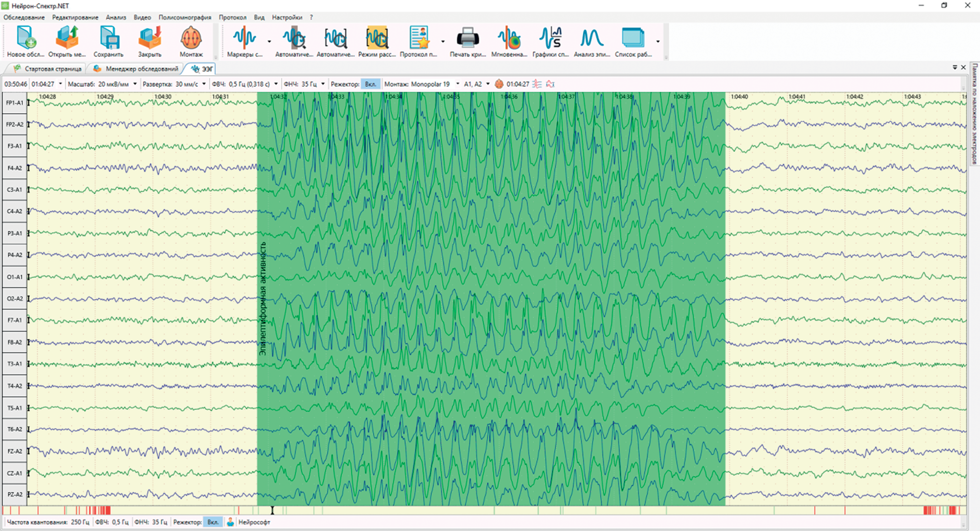980x531 pixels.
Task: Open dropdown arrow next to Список раб...
Action: pyautogui.click(x=658, y=42)
